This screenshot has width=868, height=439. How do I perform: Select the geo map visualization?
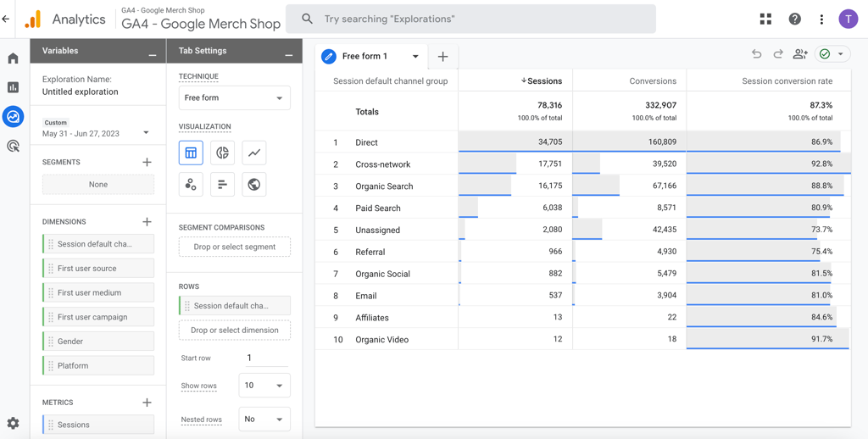click(253, 184)
